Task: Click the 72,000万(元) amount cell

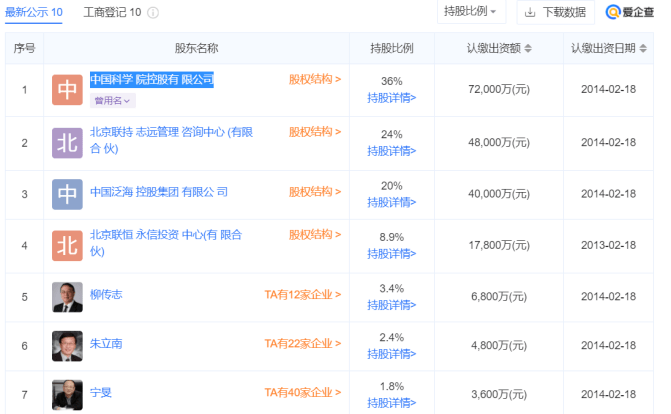Action: [499, 89]
